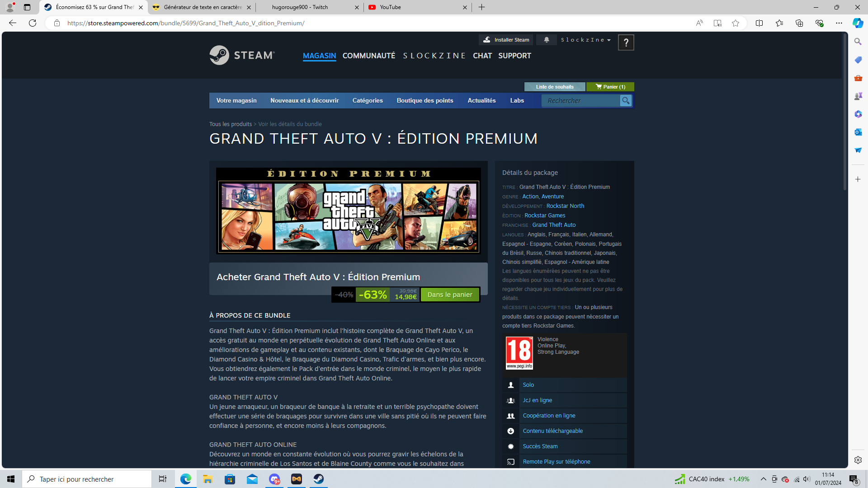The width and height of the screenshot is (868, 488).
Task: Go to the MAGASIN section
Action: pyautogui.click(x=320, y=56)
